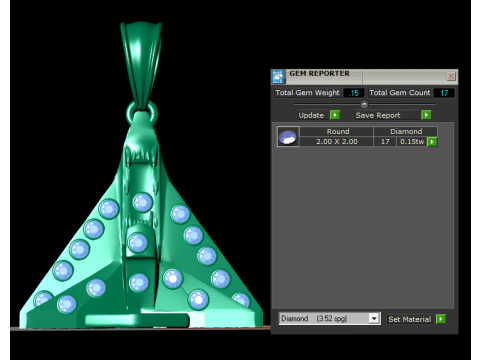The image size is (480, 360).
Task: Click the pendant bail at the top
Action: pyautogui.click(x=141, y=65)
